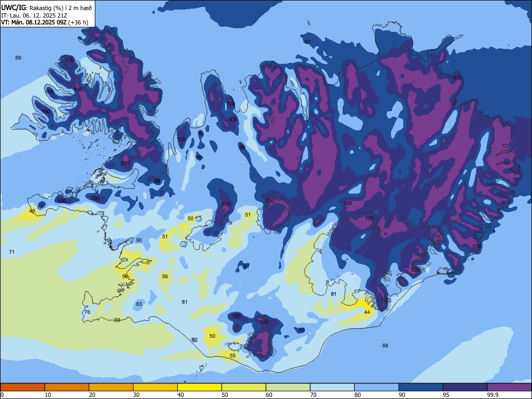Viewport: 532px width, 399px height.
Task: Click the '59' humidity value on the map
Action: tap(117, 320)
